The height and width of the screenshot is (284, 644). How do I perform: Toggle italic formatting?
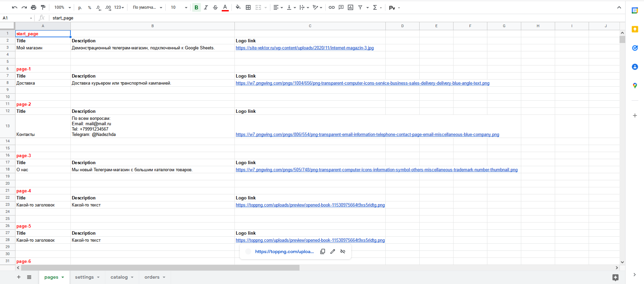pyautogui.click(x=206, y=7)
